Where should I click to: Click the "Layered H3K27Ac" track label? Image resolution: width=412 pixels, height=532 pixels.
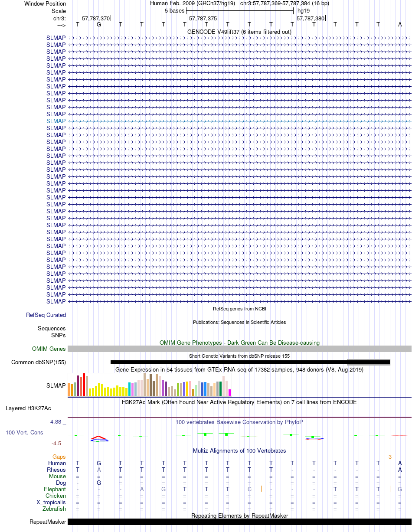(28, 408)
